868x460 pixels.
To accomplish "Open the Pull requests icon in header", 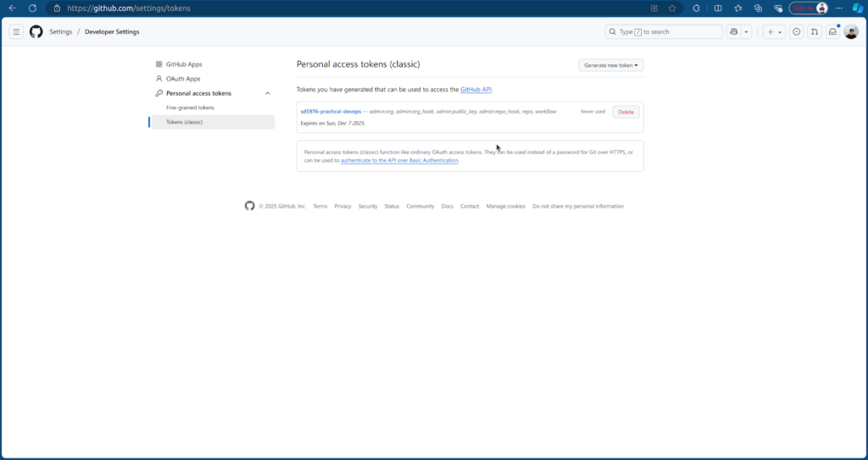I will (815, 31).
